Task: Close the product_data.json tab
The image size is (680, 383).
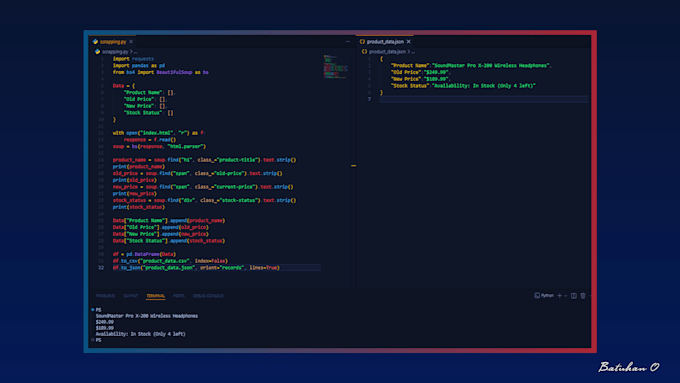Action: (x=409, y=42)
